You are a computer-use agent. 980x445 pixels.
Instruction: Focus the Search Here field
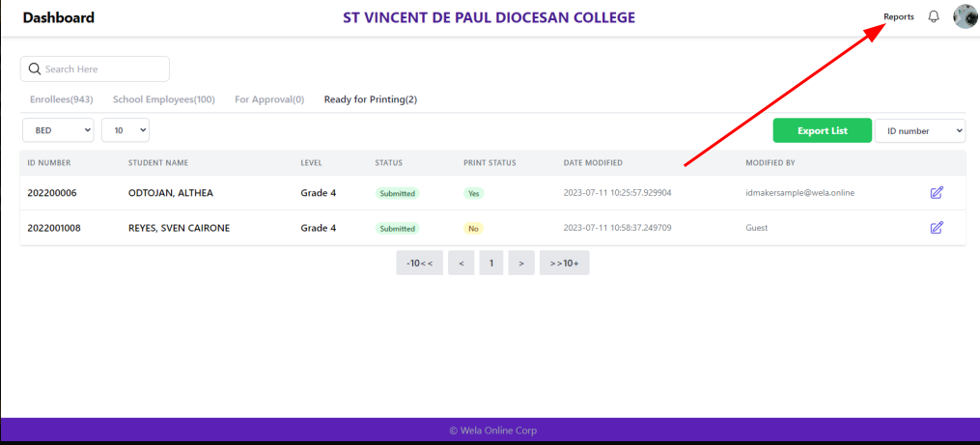pos(95,69)
